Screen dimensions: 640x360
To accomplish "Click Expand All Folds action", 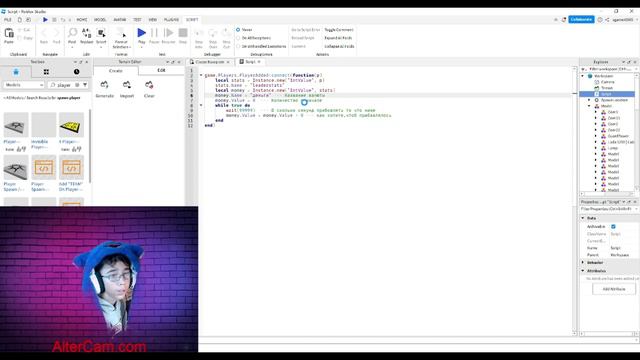I will tap(338, 38).
